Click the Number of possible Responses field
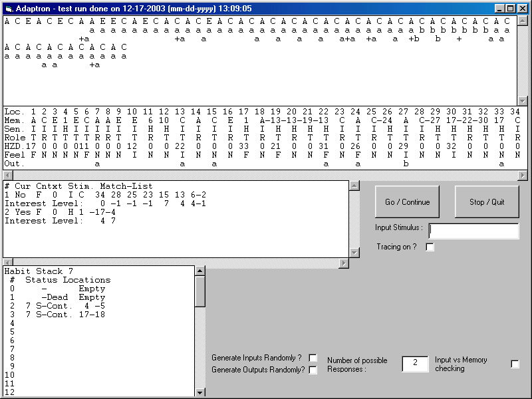The image size is (532, 399). tap(415, 364)
